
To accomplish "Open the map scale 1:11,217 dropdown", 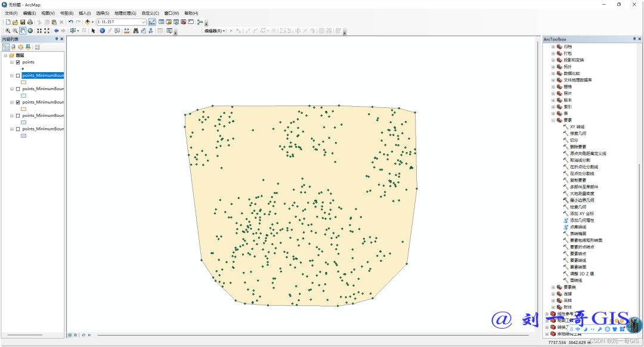I will [143, 22].
